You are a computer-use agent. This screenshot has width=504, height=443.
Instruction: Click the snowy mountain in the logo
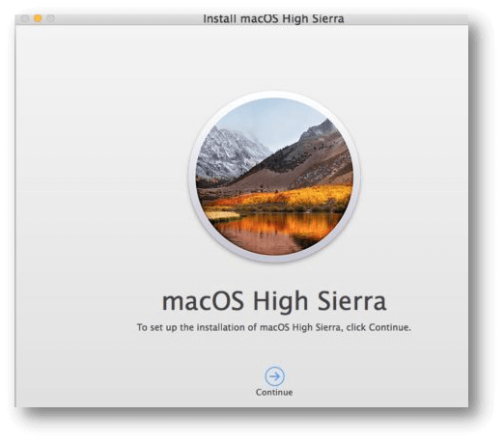click(229, 152)
